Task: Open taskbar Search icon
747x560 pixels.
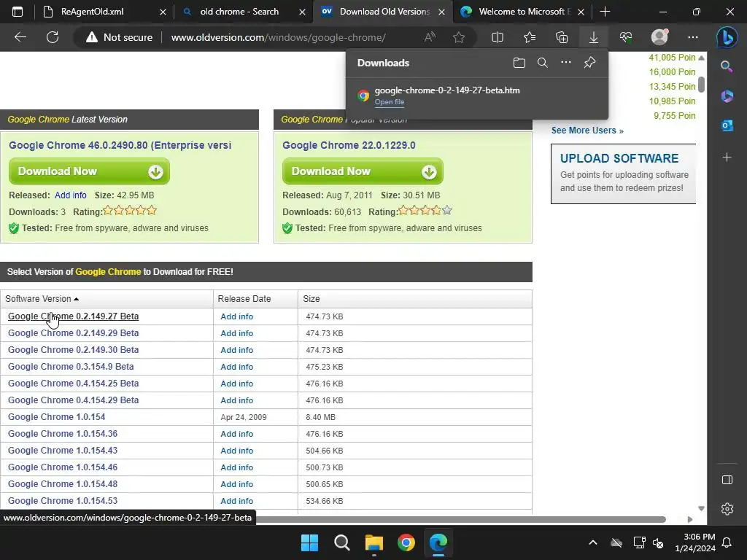Action: [341, 542]
